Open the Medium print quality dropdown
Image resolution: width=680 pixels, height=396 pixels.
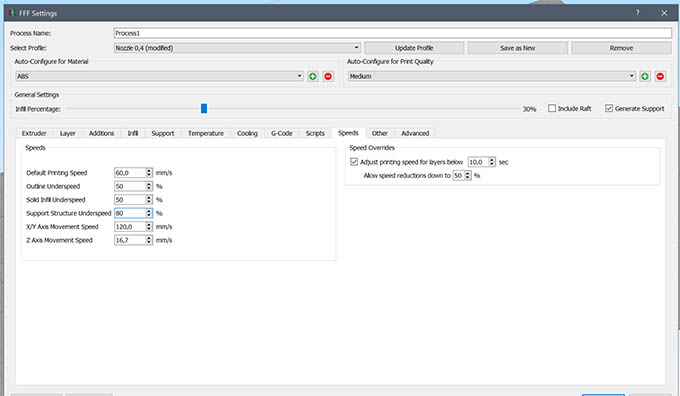(492, 76)
